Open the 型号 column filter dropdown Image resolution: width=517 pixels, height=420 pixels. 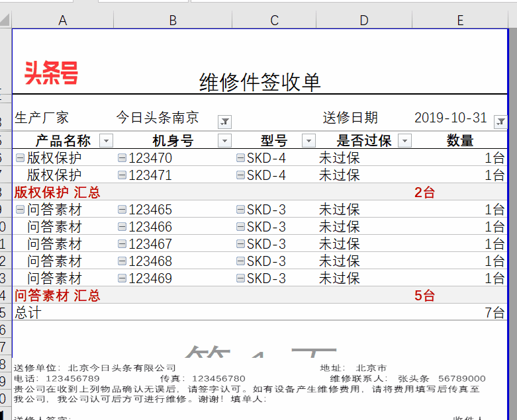point(308,141)
